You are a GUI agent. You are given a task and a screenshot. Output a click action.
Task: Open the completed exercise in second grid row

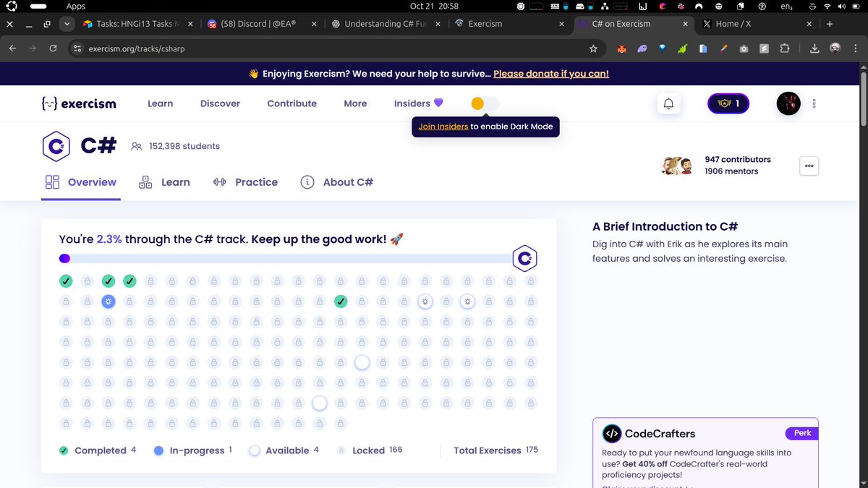click(x=341, y=301)
